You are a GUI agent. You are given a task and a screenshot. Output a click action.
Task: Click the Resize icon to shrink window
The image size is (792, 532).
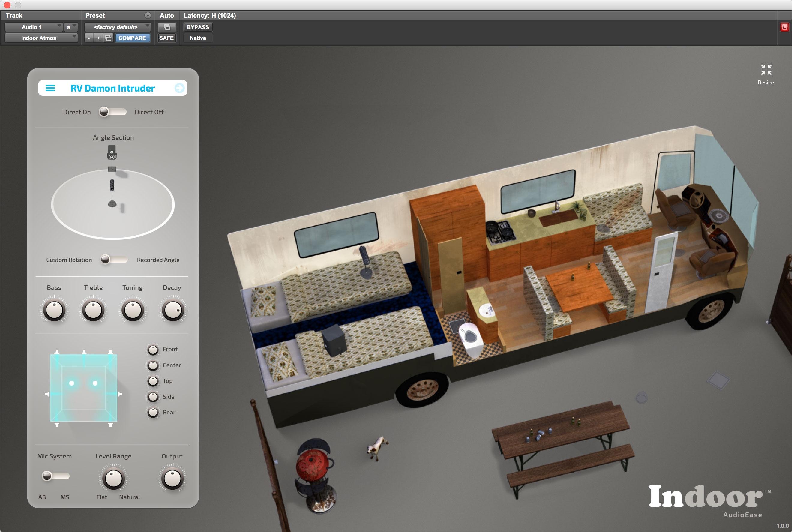pyautogui.click(x=766, y=70)
